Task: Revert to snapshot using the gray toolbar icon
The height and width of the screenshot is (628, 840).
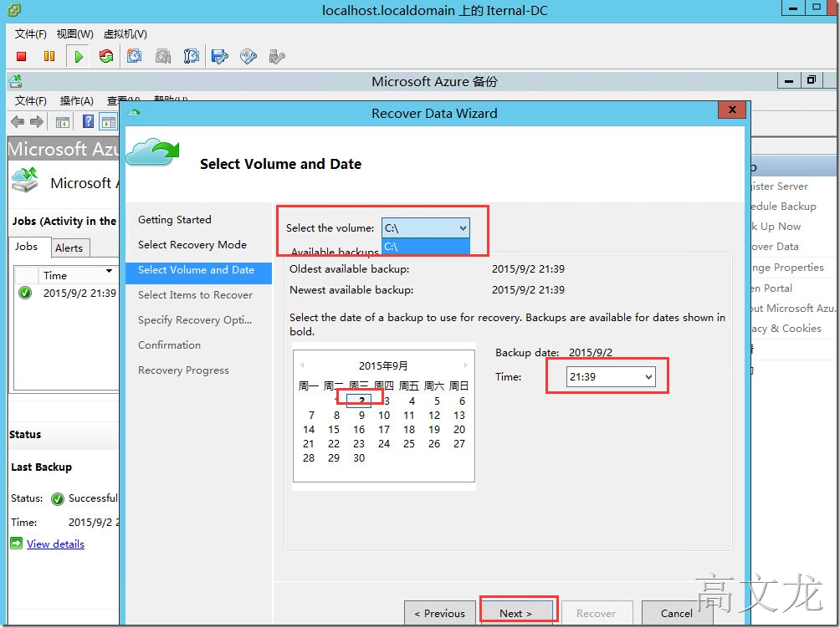Action: pos(163,56)
